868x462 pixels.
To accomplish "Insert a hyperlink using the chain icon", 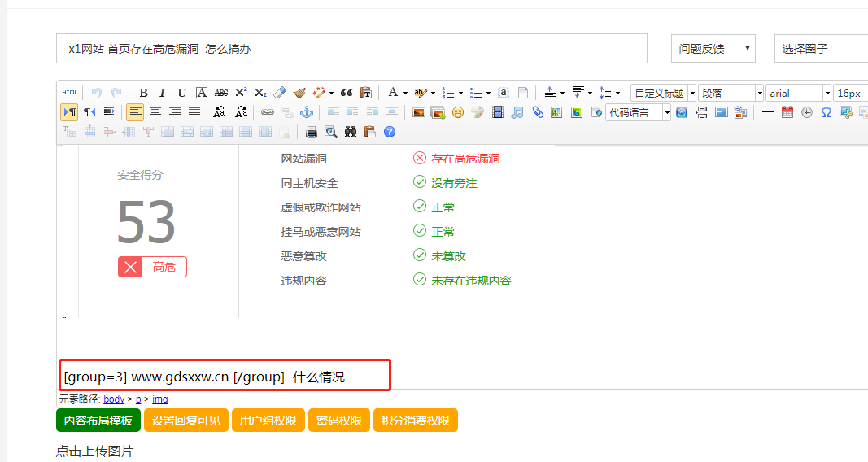I will [x=268, y=112].
